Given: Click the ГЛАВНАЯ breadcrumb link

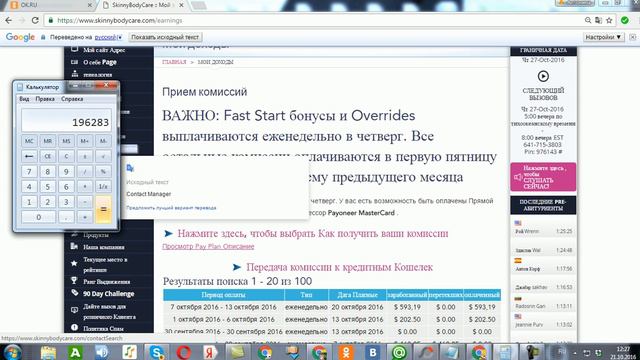Looking at the screenshot, I should pos(174,62).
